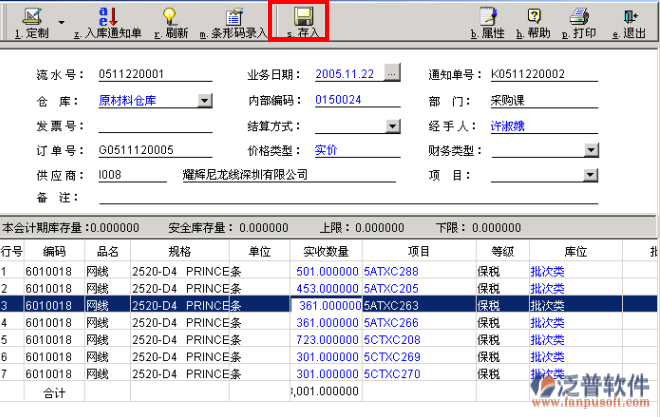Open 条形码录入 barcode entry
660x417 pixels.
point(234,24)
